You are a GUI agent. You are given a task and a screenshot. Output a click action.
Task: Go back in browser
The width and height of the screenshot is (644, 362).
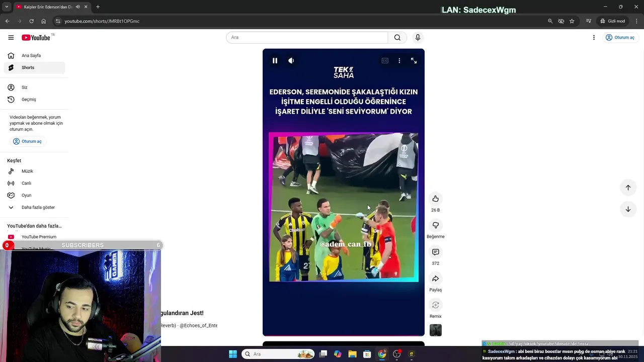coord(7,21)
